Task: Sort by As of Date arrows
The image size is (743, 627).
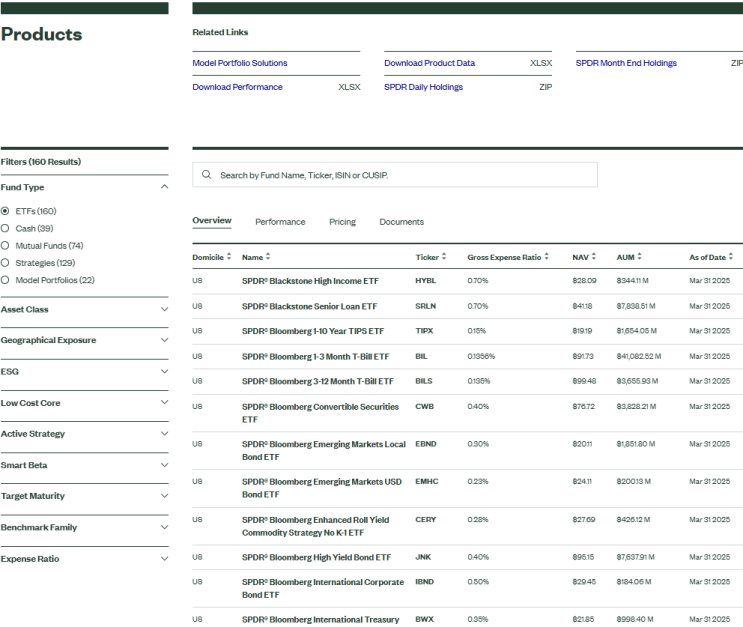Action: 731,257
